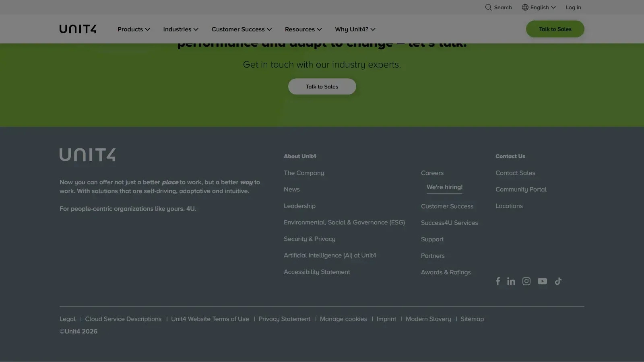
Task: Open the Partners footer link
Action: (x=433, y=256)
